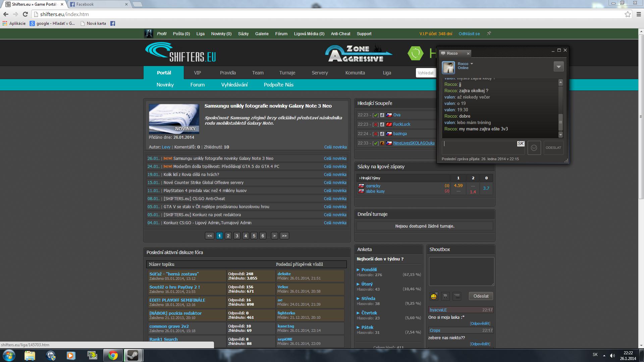Click the Czech flag next to bazinga

tap(389, 134)
